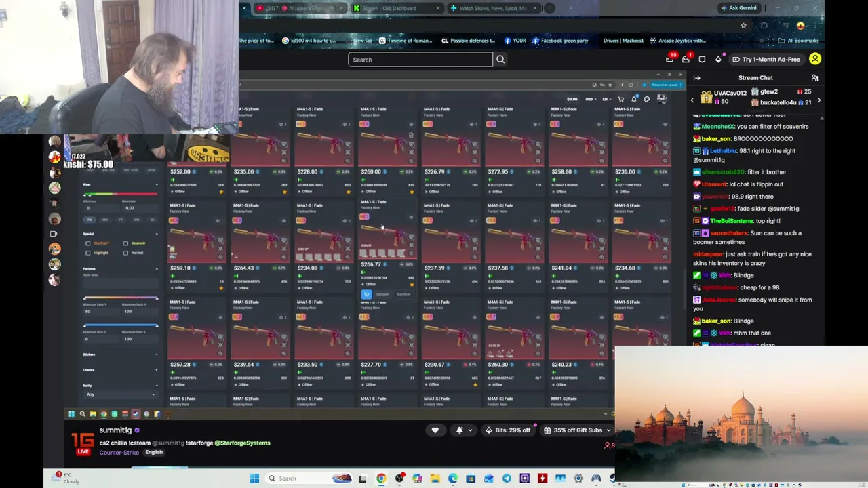
Task: Open Twitch notifications inbox with 18 badge
Action: [670, 59]
